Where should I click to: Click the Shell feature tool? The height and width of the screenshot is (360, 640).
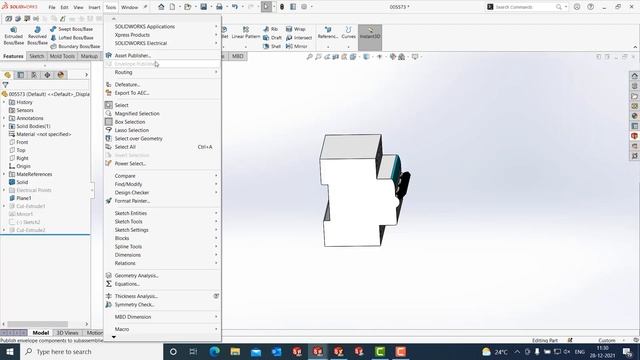272,46
